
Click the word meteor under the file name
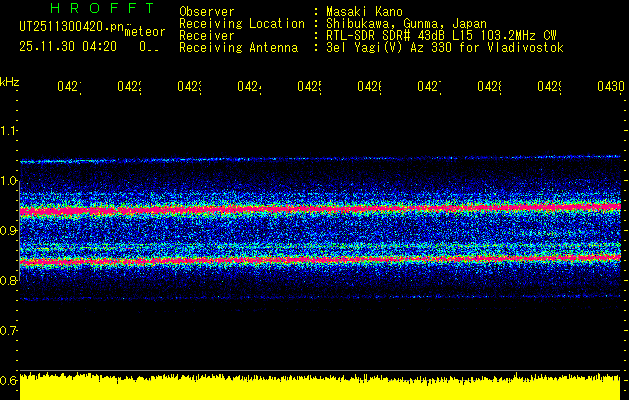pos(145,32)
